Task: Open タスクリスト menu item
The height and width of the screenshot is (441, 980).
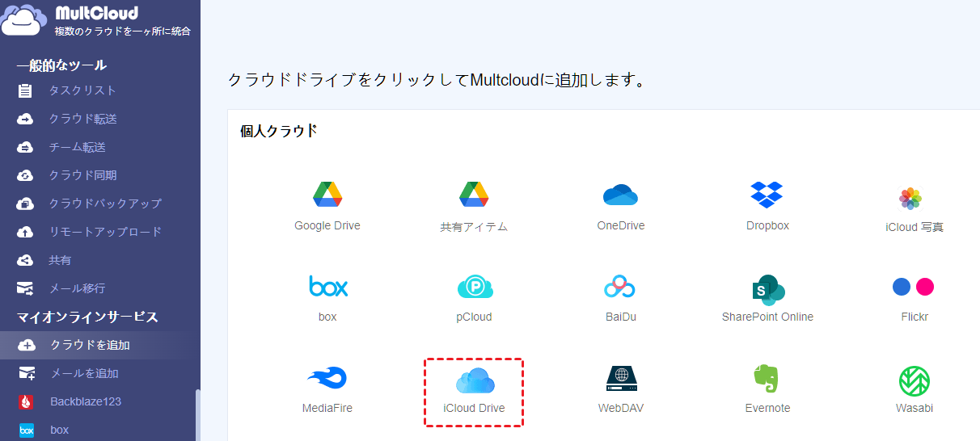Action: [x=82, y=90]
